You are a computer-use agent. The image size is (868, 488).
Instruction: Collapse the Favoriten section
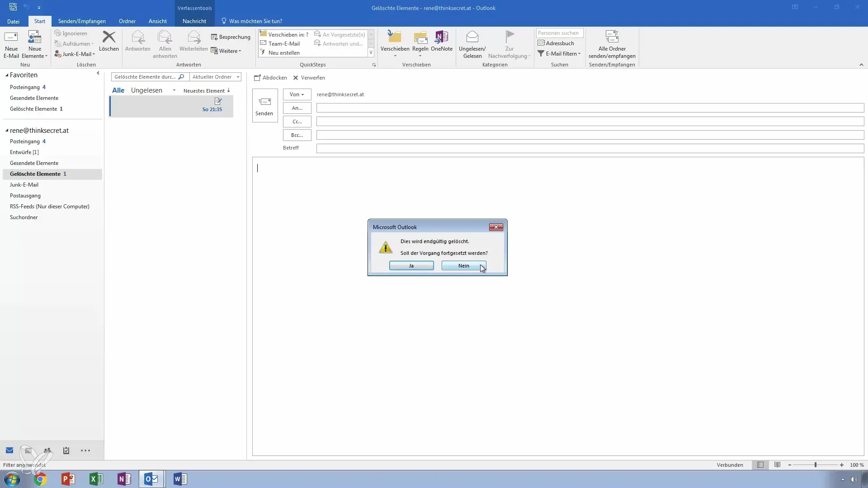point(7,75)
